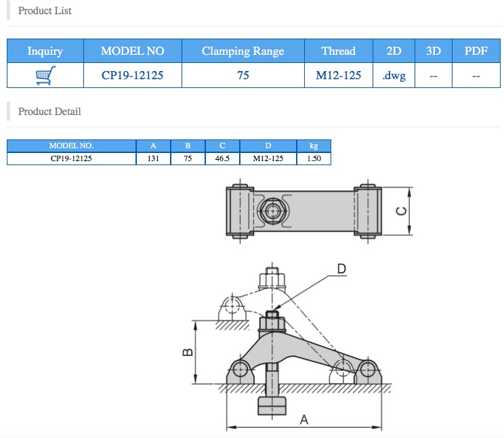
Task: Click the shopping cart inquiry icon
Action: 45,75
